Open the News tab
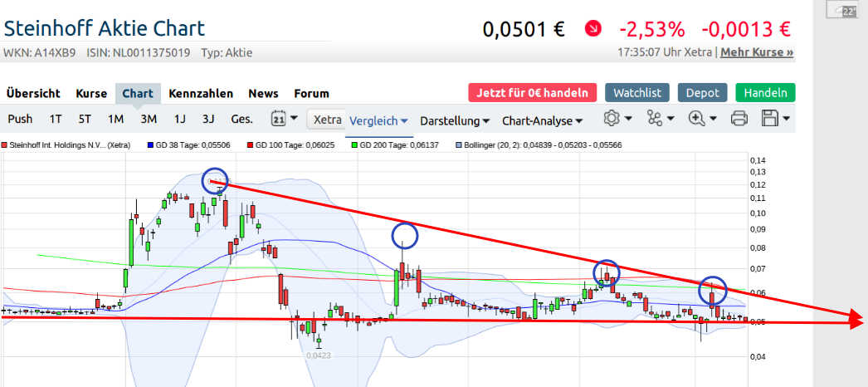 tap(264, 94)
